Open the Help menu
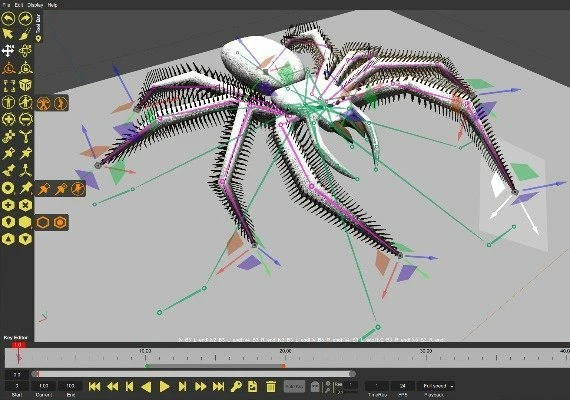570x400 pixels. [x=53, y=5]
